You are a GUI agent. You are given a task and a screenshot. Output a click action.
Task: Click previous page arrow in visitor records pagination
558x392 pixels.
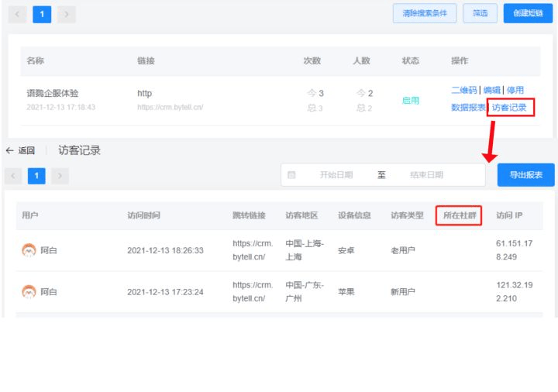(x=13, y=176)
